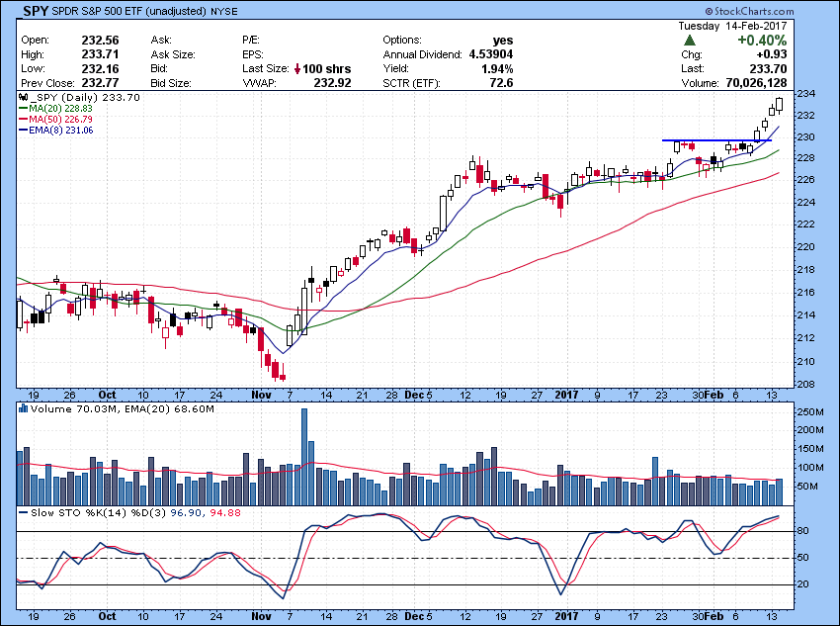This screenshot has height=626, width=840.
Task: Click the blue horizontal resistance line at 230
Action: pos(716,140)
